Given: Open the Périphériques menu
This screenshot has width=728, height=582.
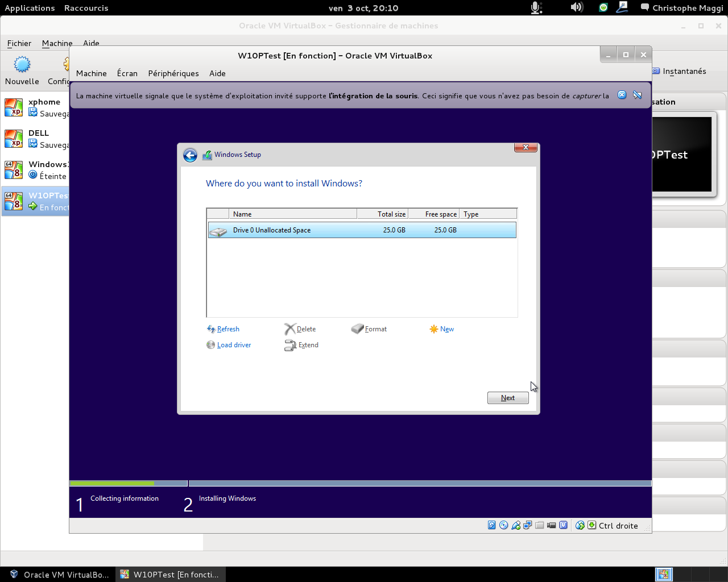Looking at the screenshot, I should 173,73.
